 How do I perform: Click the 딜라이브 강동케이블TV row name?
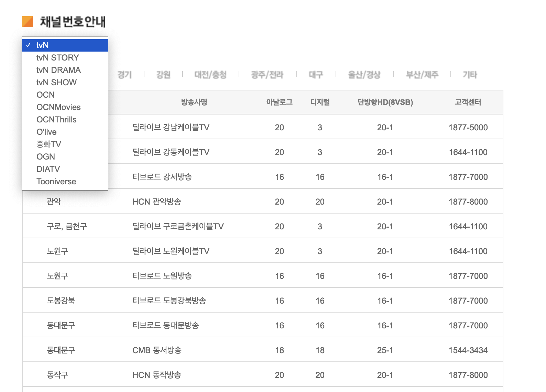(x=171, y=152)
